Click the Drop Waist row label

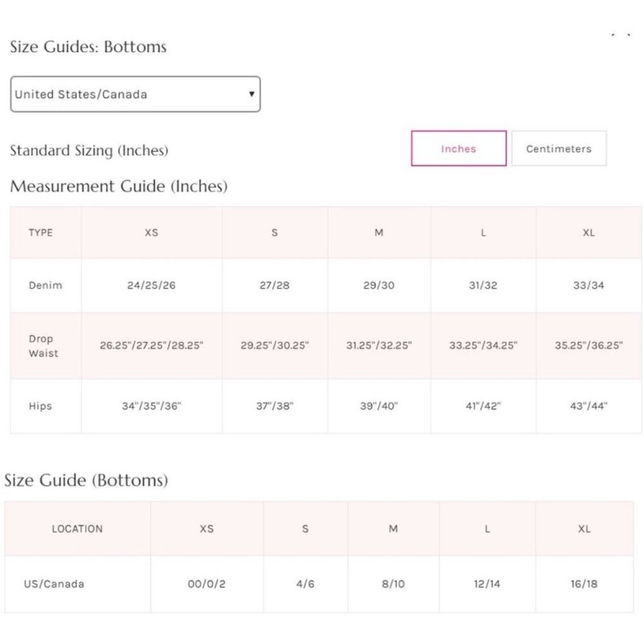point(44,346)
